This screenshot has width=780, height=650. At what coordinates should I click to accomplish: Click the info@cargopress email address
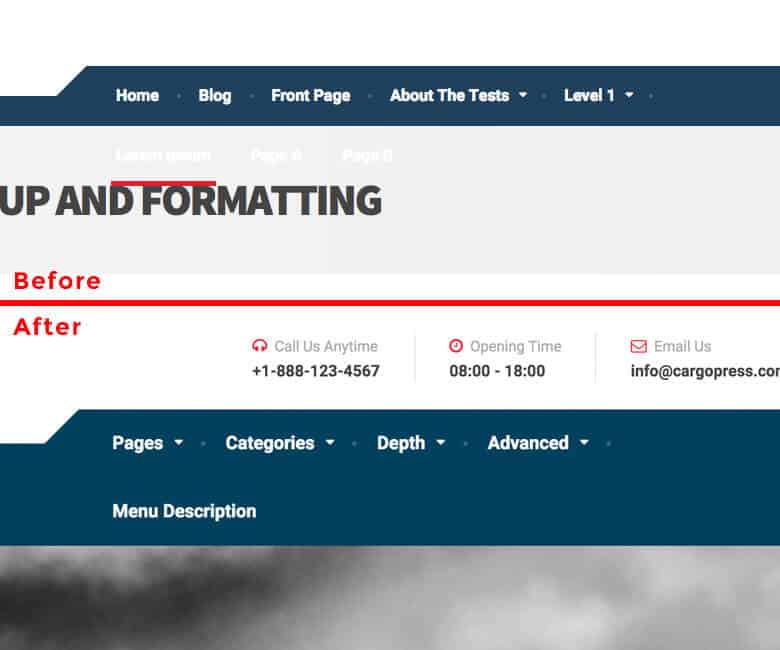pos(705,371)
